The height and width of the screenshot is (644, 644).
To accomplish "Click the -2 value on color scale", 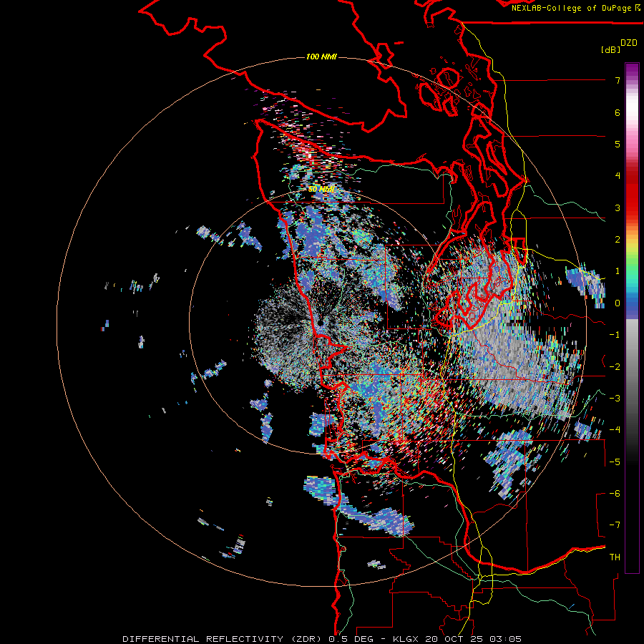I will [x=615, y=367].
